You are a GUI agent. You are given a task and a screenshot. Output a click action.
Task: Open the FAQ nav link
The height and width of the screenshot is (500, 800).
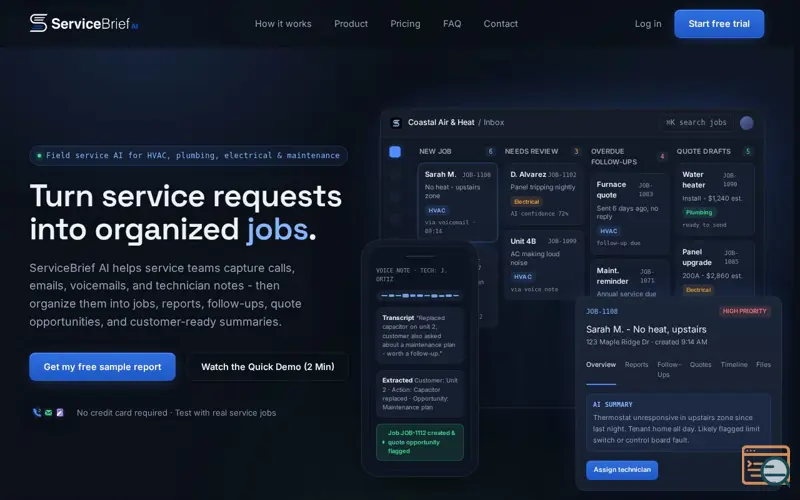(452, 24)
